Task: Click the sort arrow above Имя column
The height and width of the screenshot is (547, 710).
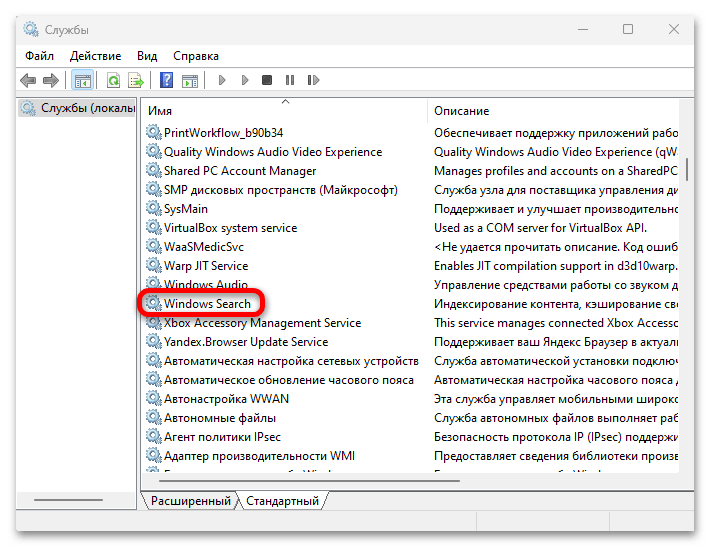Action: pyautogui.click(x=285, y=101)
